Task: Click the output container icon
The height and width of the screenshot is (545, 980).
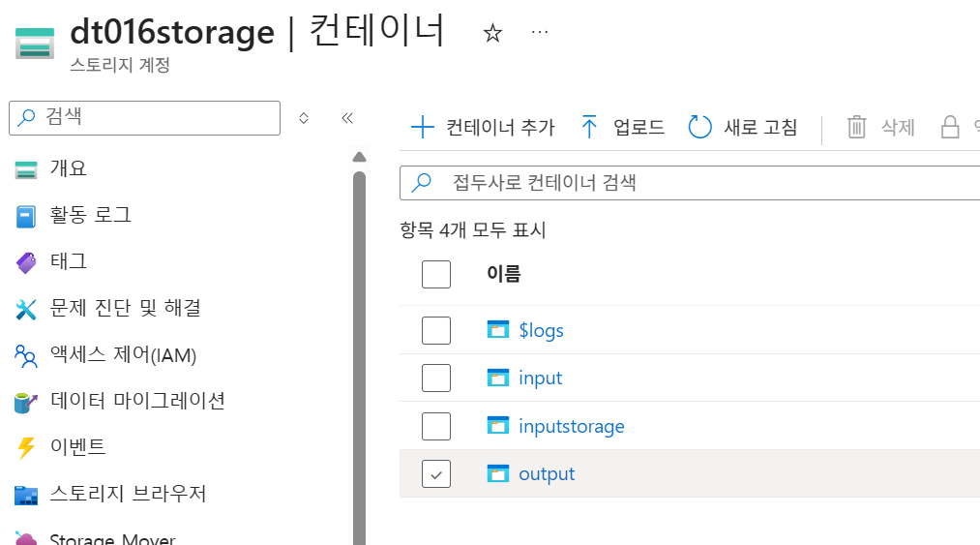Action: tap(498, 473)
